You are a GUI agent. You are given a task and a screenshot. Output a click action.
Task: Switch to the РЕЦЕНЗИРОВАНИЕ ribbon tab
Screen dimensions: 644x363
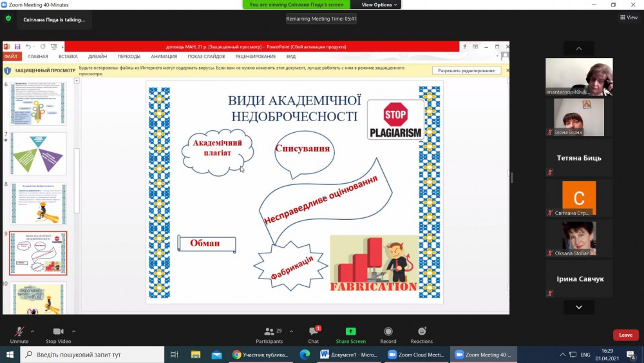[x=256, y=56]
